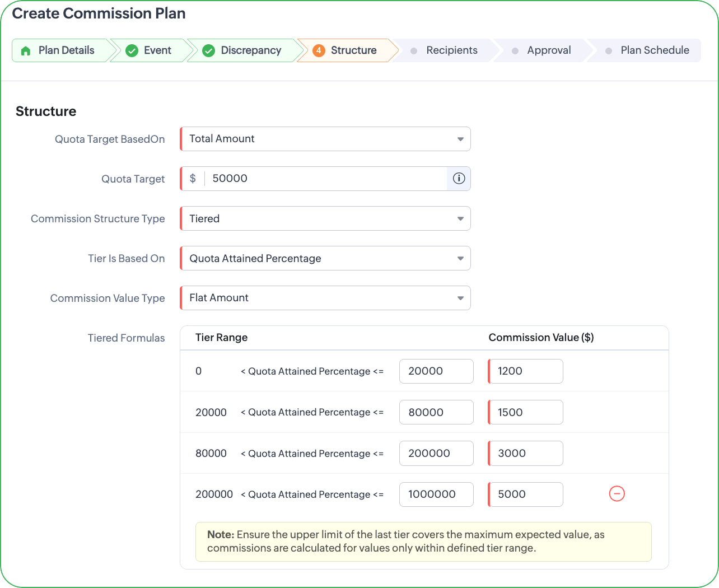The image size is (719, 588).
Task: Click the Commission Value ($) column header
Action: coord(541,338)
